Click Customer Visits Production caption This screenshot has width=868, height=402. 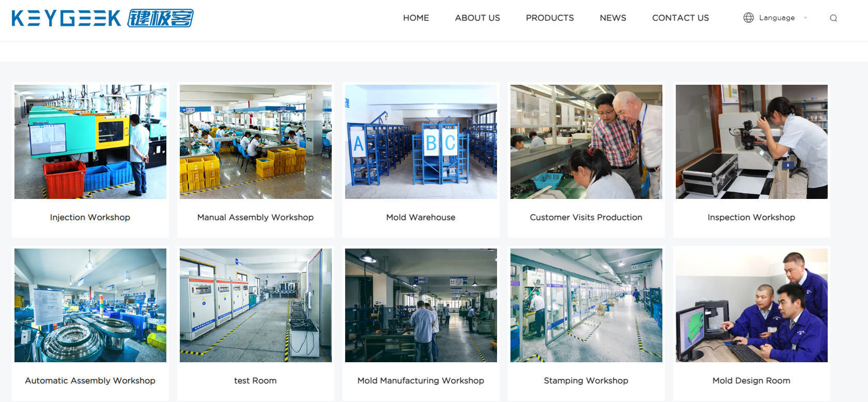pyautogui.click(x=586, y=218)
